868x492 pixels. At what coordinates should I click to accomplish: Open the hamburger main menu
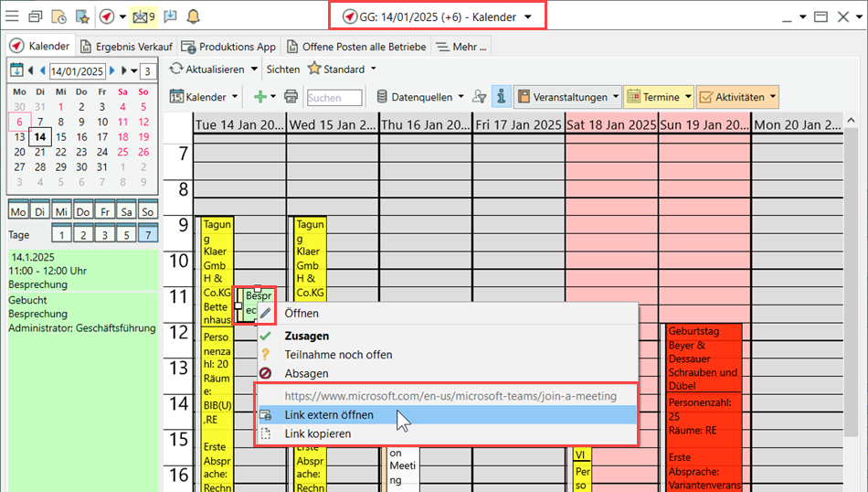click(13, 16)
